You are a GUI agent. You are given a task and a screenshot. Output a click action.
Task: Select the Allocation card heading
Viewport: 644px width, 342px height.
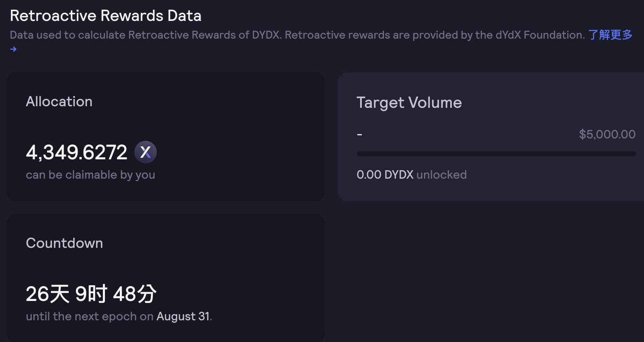59,101
